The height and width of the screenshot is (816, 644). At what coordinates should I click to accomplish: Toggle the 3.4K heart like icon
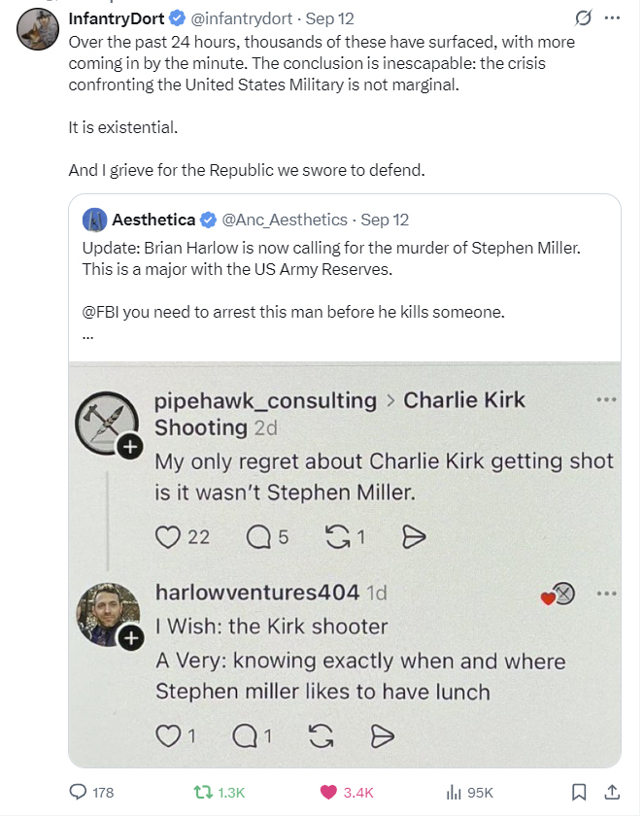click(328, 792)
